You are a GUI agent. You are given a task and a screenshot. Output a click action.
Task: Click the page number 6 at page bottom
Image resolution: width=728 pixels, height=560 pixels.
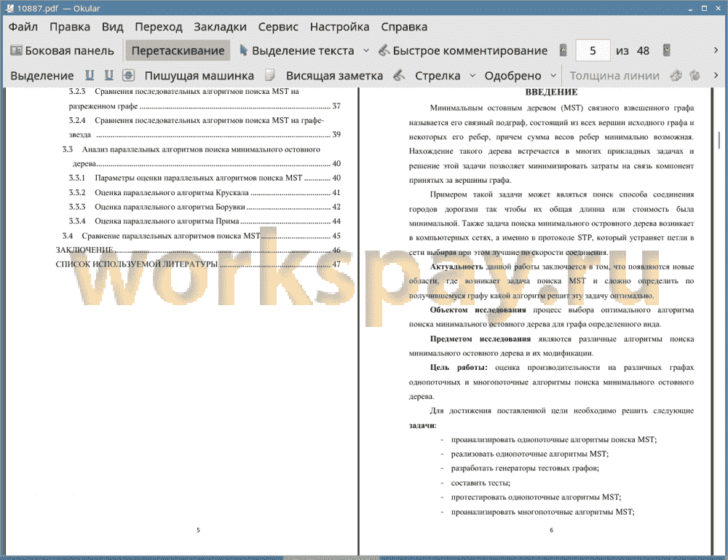click(x=552, y=530)
